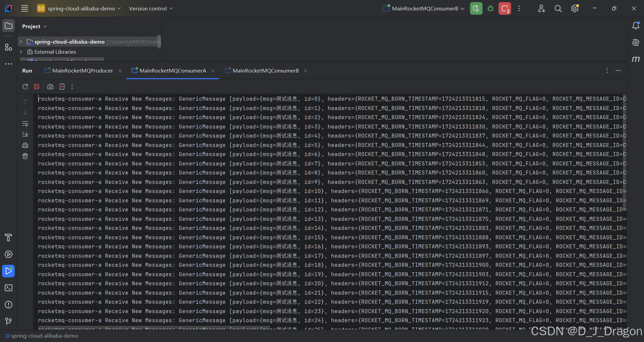Open the Structure tool window icon
Image resolution: width=644 pixels, height=342 pixels.
[x=8, y=47]
